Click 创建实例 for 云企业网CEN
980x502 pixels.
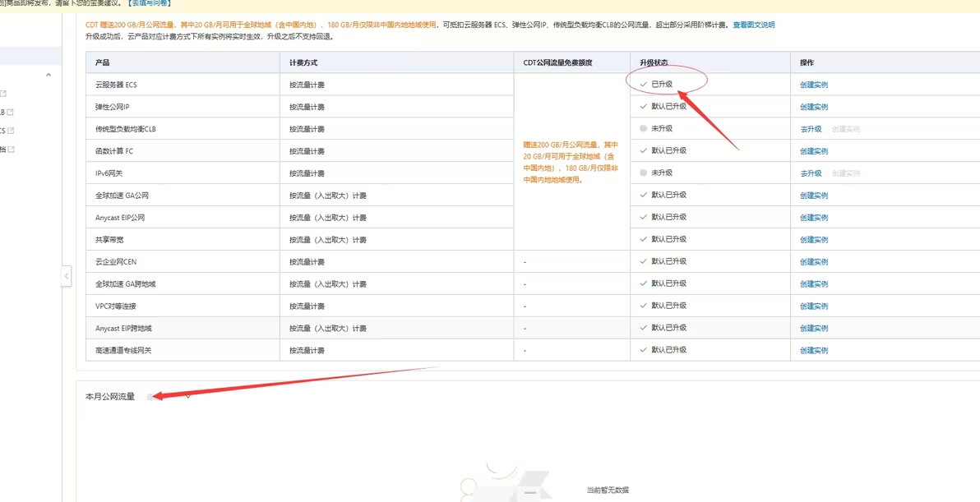tap(814, 262)
